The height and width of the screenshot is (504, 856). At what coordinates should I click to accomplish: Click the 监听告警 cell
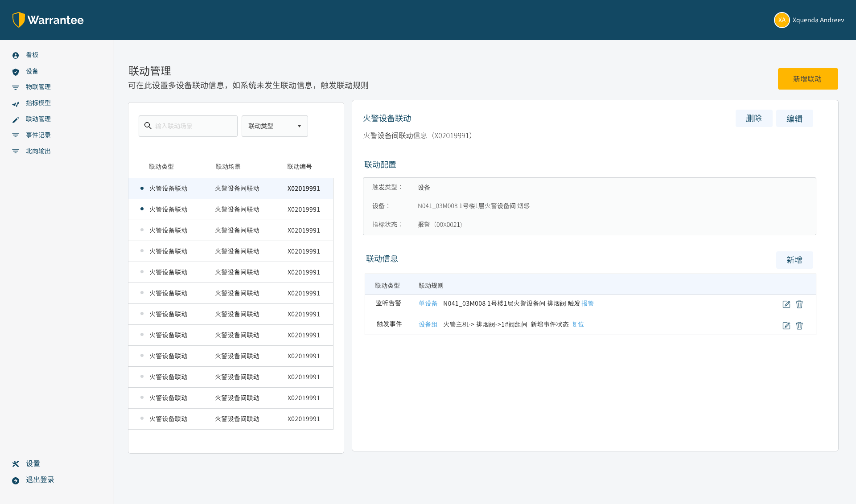click(388, 303)
